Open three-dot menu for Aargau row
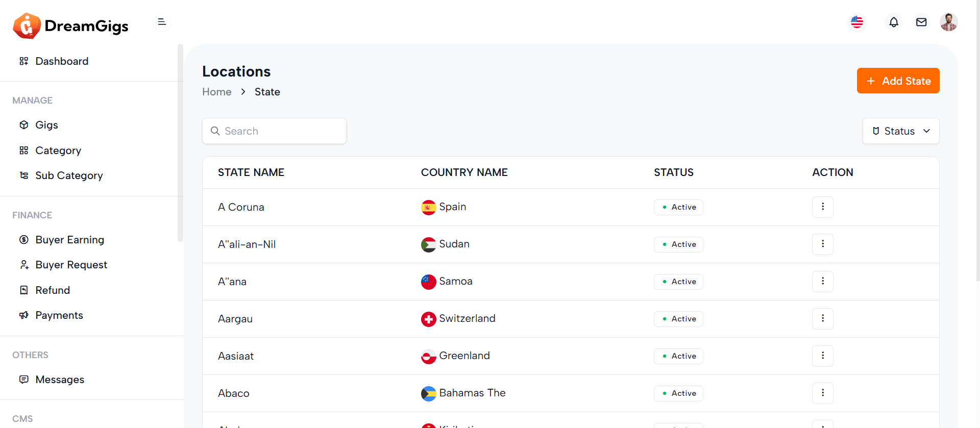 pos(822,319)
